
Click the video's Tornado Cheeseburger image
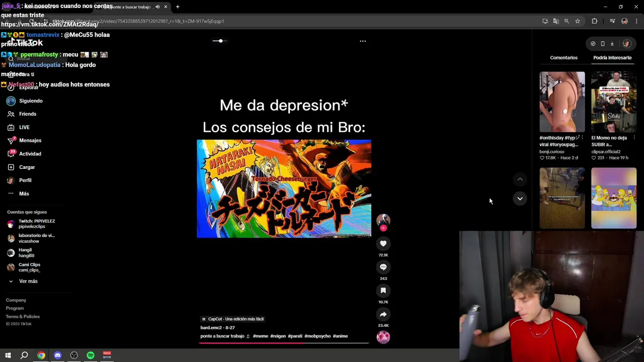(284, 189)
